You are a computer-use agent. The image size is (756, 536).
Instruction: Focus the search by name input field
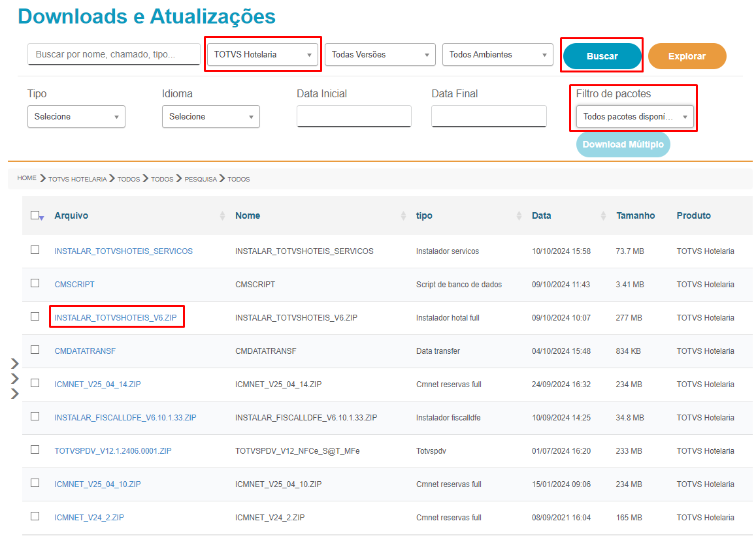point(114,54)
